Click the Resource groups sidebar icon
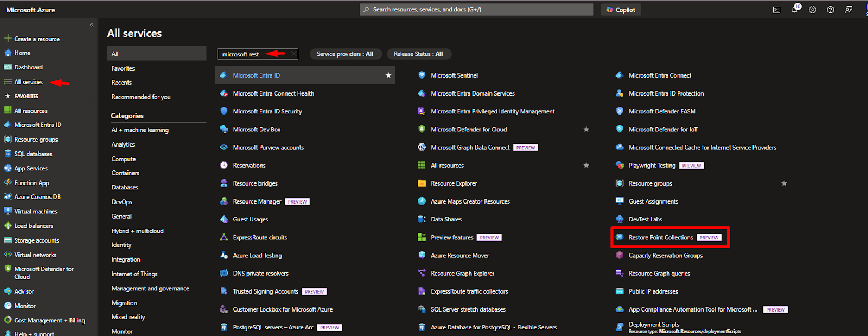868x336 pixels. [8, 140]
